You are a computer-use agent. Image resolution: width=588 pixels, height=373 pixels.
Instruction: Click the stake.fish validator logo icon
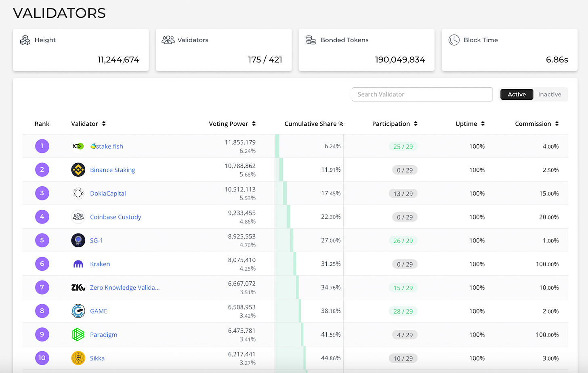click(78, 146)
